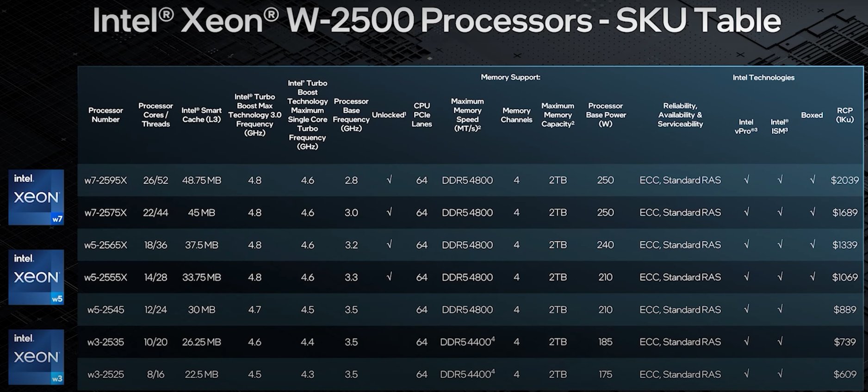Click the '14/28' cores/threads cell
The height and width of the screenshot is (392, 868).
(155, 277)
